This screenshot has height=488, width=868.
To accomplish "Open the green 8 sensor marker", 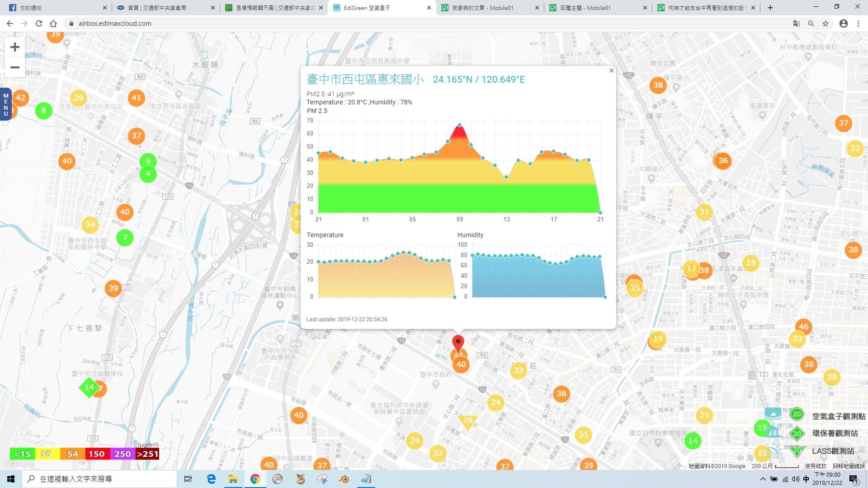I will [x=44, y=110].
